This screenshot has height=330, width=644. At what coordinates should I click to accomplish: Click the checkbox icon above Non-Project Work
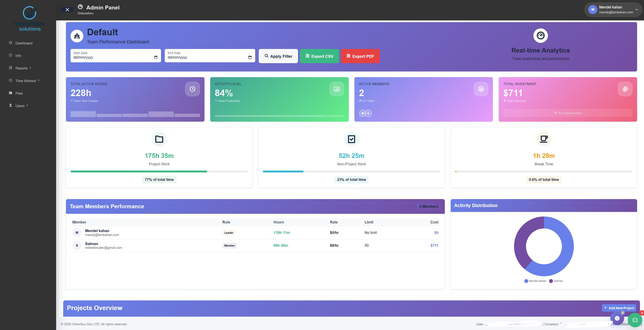pos(351,139)
